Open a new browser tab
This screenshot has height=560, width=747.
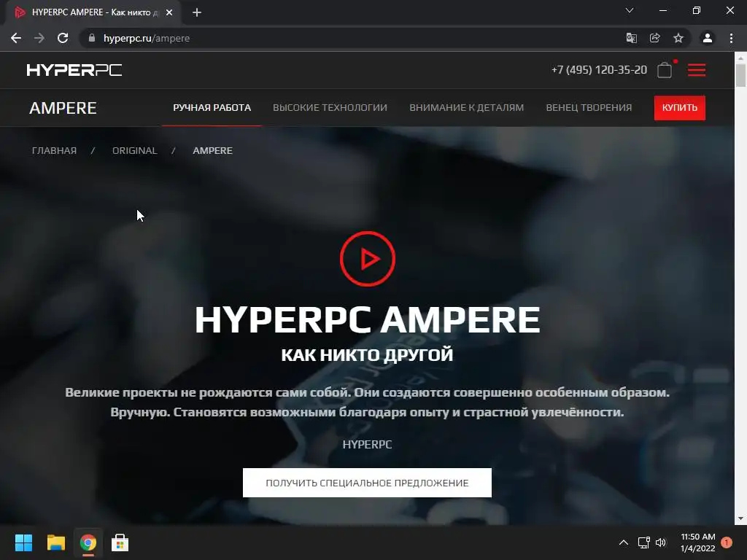tap(197, 12)
